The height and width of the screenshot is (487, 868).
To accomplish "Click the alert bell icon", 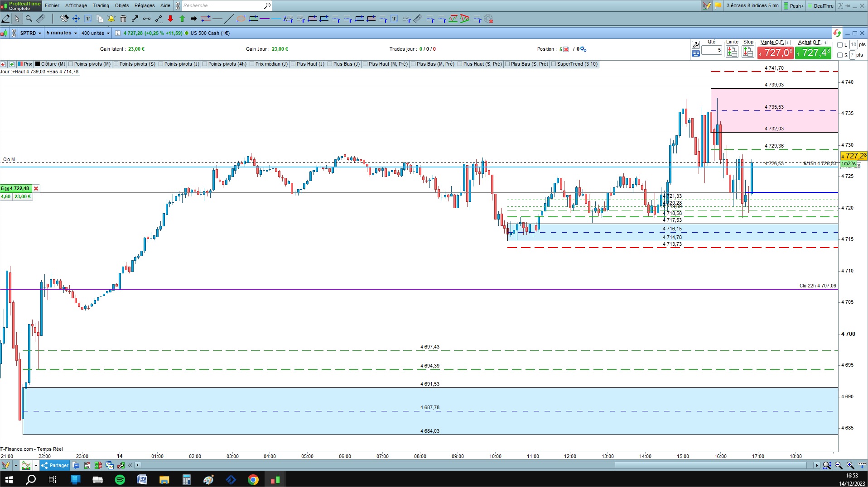I will click(111, 19).
